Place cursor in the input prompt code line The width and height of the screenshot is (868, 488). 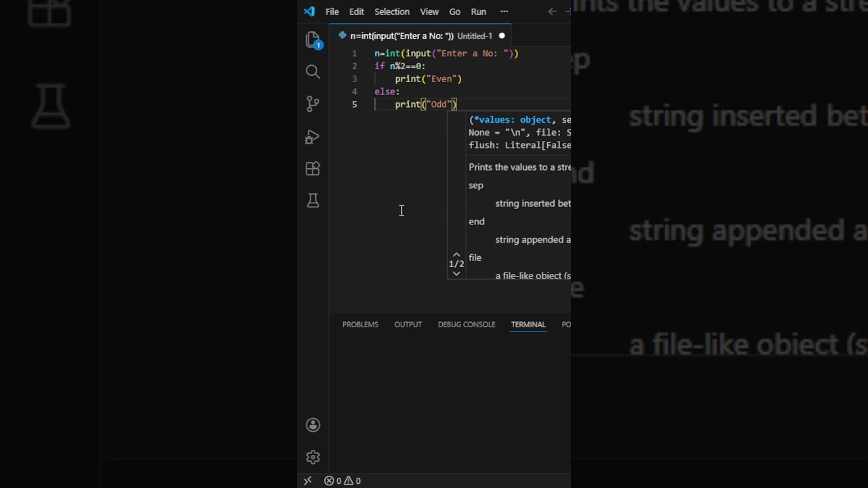click(446, 54)
